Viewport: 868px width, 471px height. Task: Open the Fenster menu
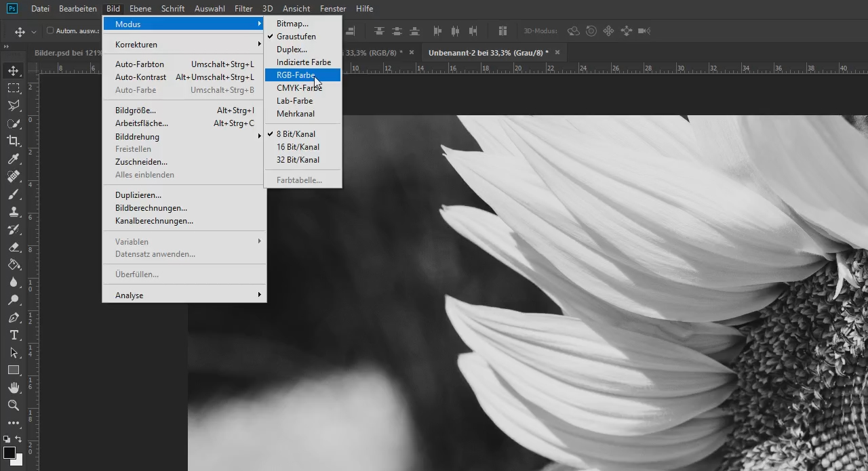pyautogui.click(x=332, y=9)
